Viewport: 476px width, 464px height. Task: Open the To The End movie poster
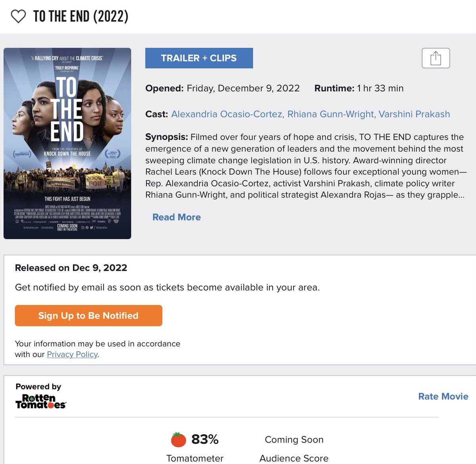click(67, 143)
